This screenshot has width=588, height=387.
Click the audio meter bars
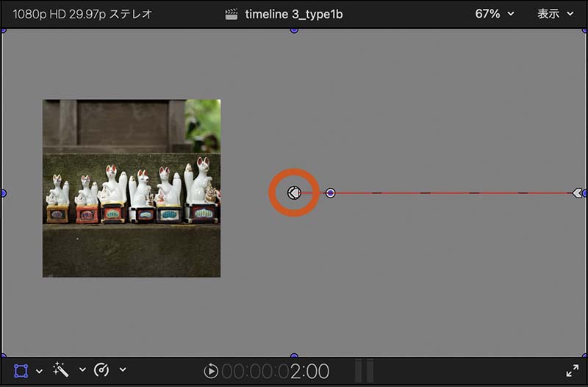pos(364,371)
